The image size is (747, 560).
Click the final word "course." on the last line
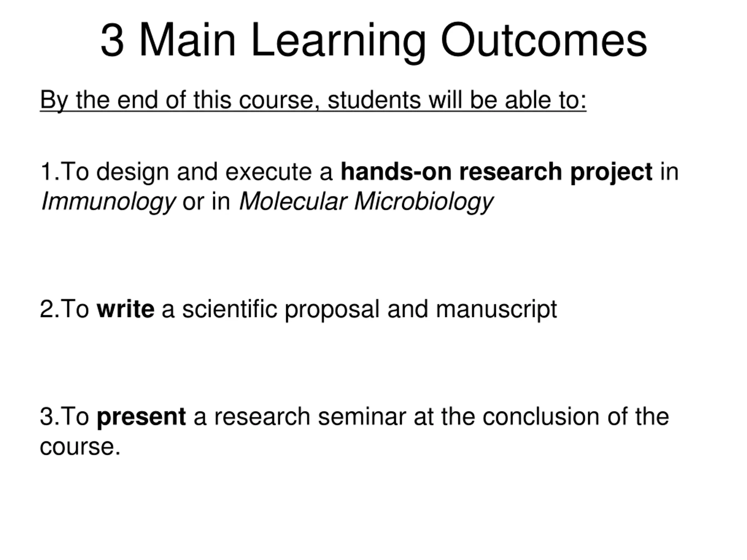click(80, 447)
